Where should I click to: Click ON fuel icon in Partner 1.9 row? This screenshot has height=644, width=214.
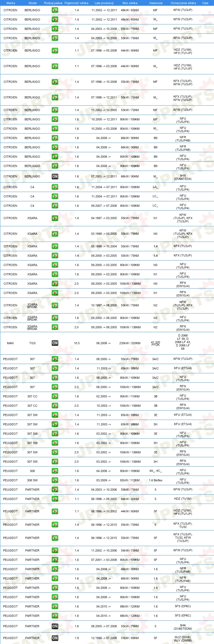point(55,638)
